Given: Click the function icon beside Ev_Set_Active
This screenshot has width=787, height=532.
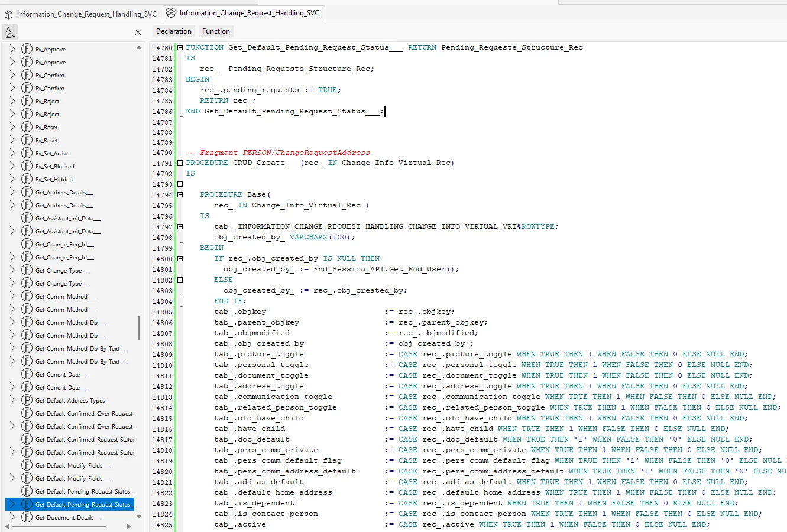Looking at the screenshot, I should point(27,153).
